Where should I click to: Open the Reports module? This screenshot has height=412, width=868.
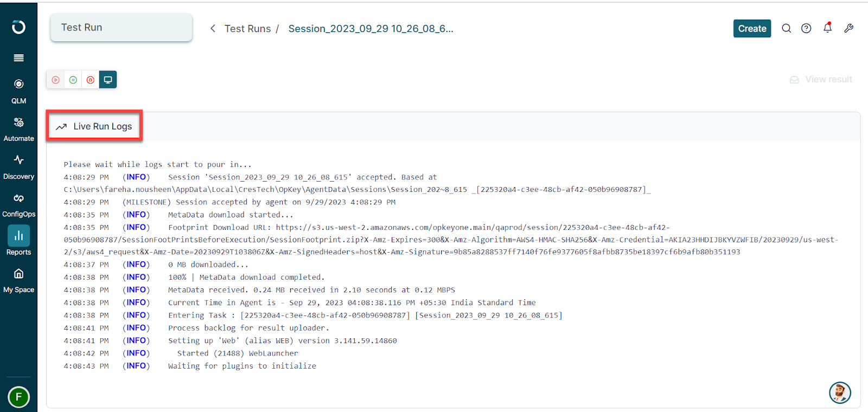[18, 241]
